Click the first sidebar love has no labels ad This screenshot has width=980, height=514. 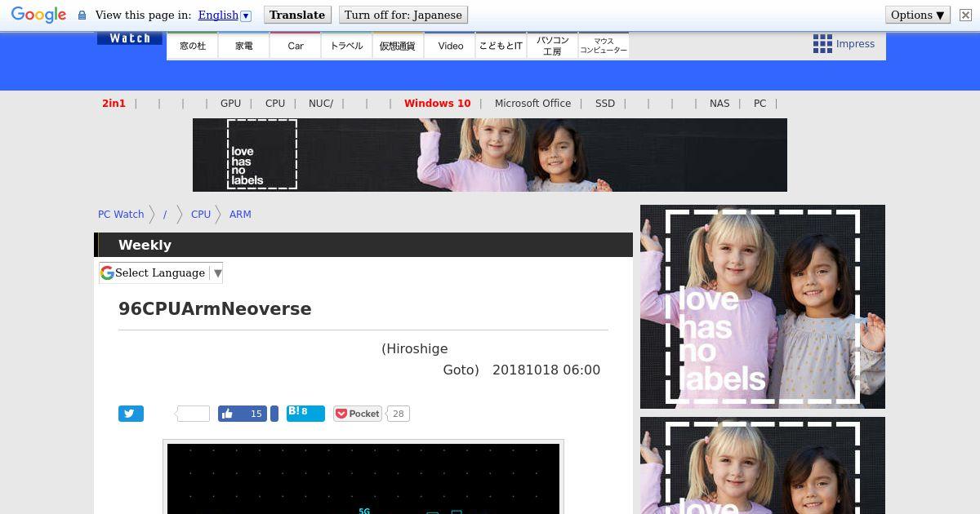coord(763,307)
